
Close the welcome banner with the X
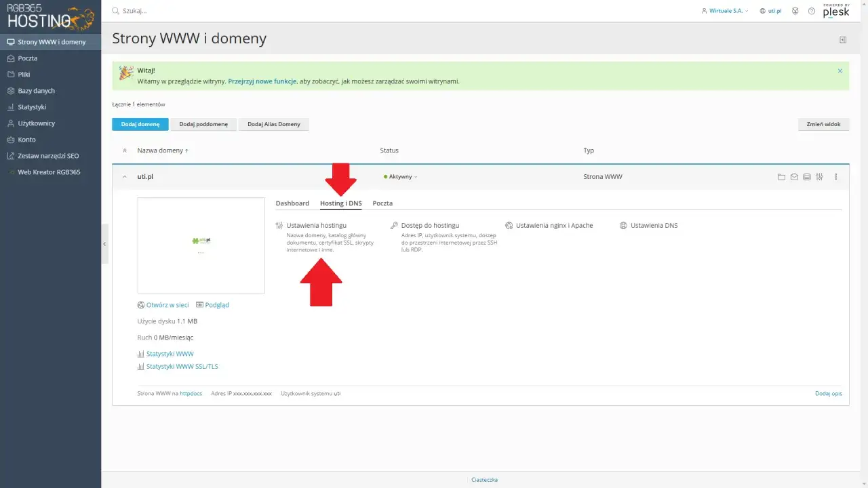[x=840, y=70]
